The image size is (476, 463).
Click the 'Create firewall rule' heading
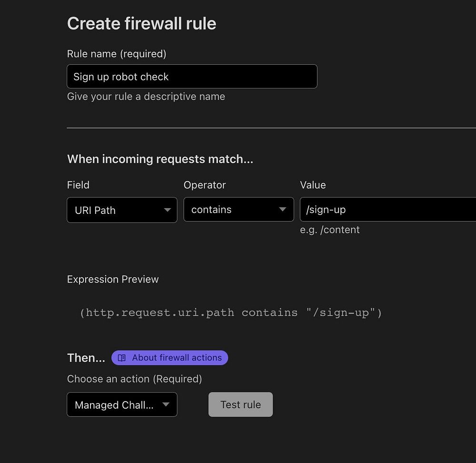[x=141, y=23]
